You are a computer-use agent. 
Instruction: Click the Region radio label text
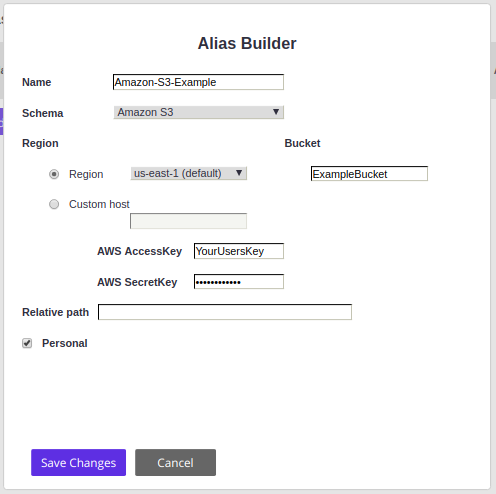[86, 174]
